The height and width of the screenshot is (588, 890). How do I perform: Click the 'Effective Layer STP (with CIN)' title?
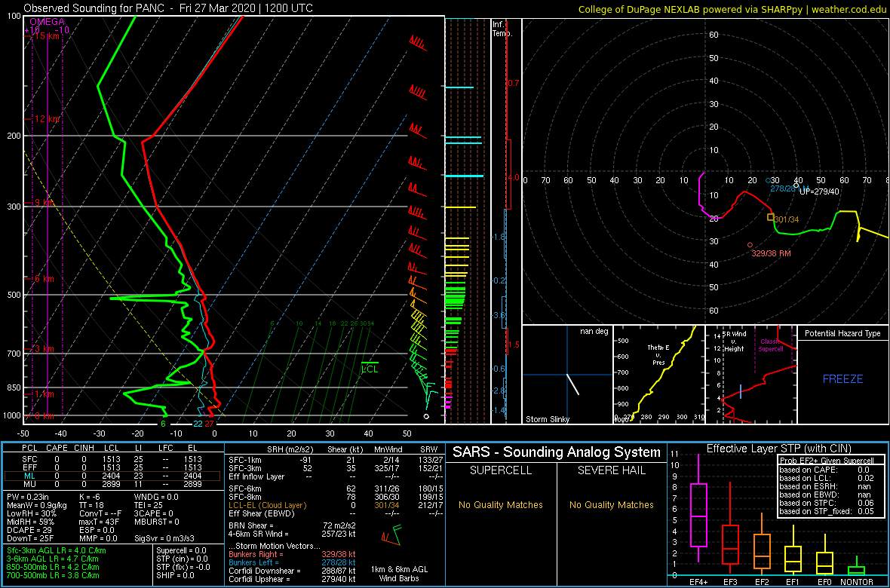point(777,449)
